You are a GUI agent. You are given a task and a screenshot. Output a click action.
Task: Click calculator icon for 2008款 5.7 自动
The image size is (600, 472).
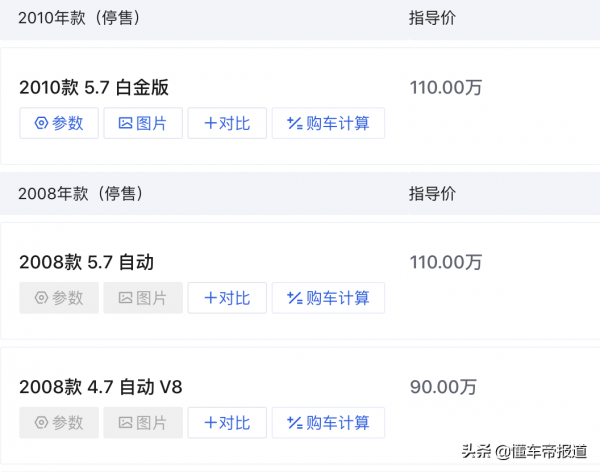[x=295, y=298]
